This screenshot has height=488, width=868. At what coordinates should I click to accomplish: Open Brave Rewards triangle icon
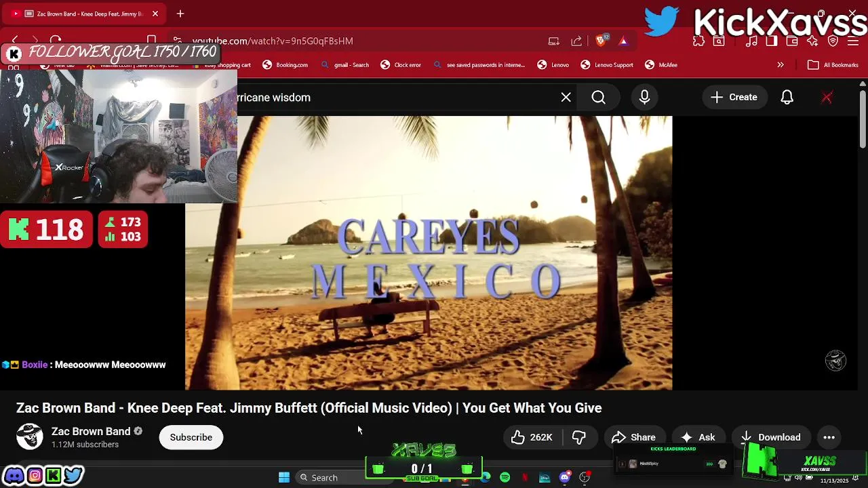point(623,41)
